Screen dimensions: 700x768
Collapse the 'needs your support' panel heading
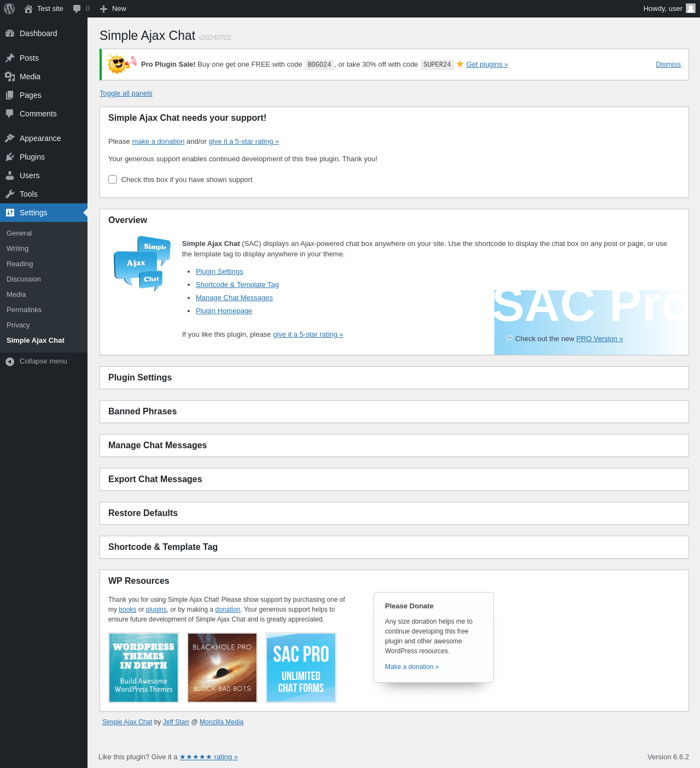[394, 118]
